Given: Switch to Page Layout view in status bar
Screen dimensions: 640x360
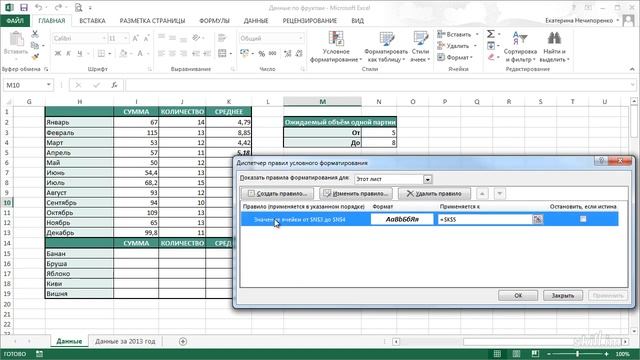Looking at the screenshot, I should click(x=516, y=354).
